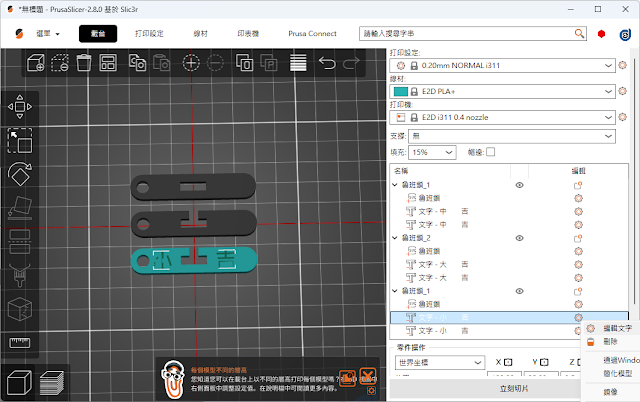Open the Prusa Connect tab
The image size is (640, 402).
(312, 34)
